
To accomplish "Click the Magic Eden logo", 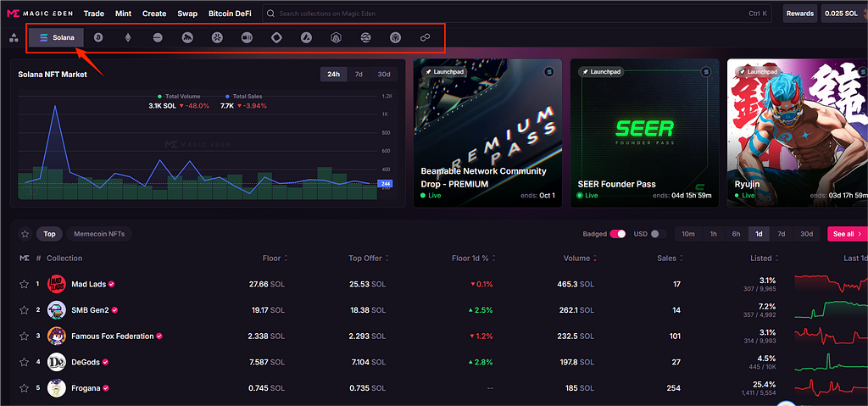I will point(40,14).
